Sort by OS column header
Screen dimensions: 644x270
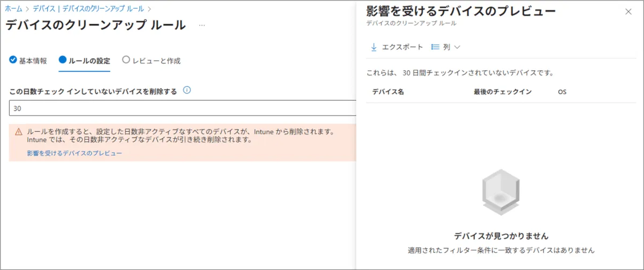click(562, 92)
